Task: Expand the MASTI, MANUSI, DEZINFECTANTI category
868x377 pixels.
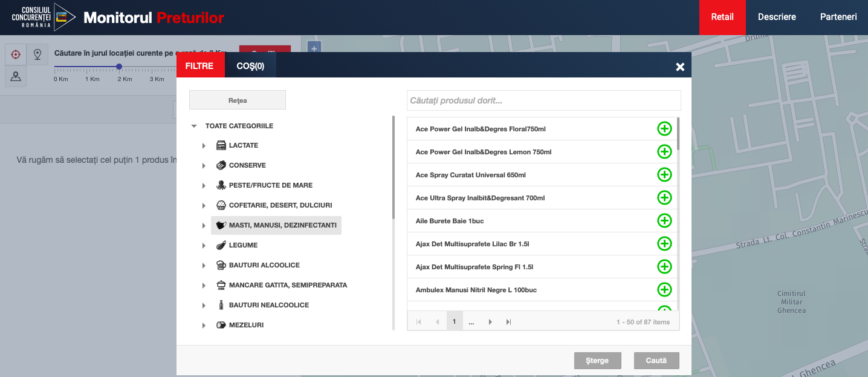Action: (204, 226)
